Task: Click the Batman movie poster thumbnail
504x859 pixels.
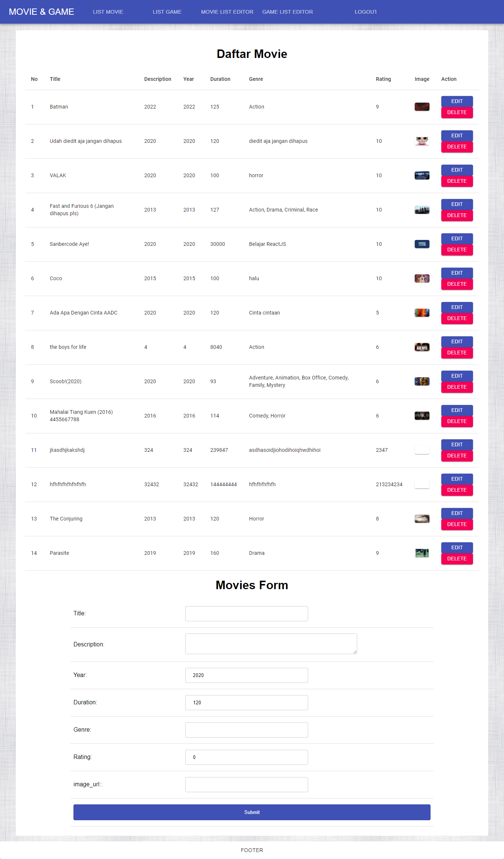Action: click(422, 107)
